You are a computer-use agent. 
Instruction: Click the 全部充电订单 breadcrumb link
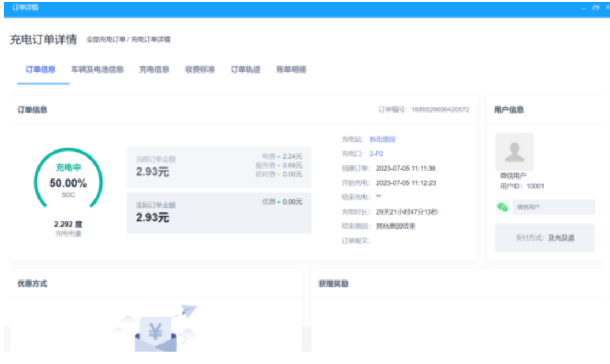pyautogui.click(x=105, y=40)
